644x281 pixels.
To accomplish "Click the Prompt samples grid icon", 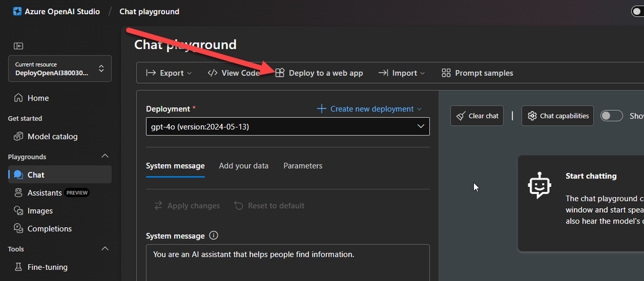I will pos(446,73).
